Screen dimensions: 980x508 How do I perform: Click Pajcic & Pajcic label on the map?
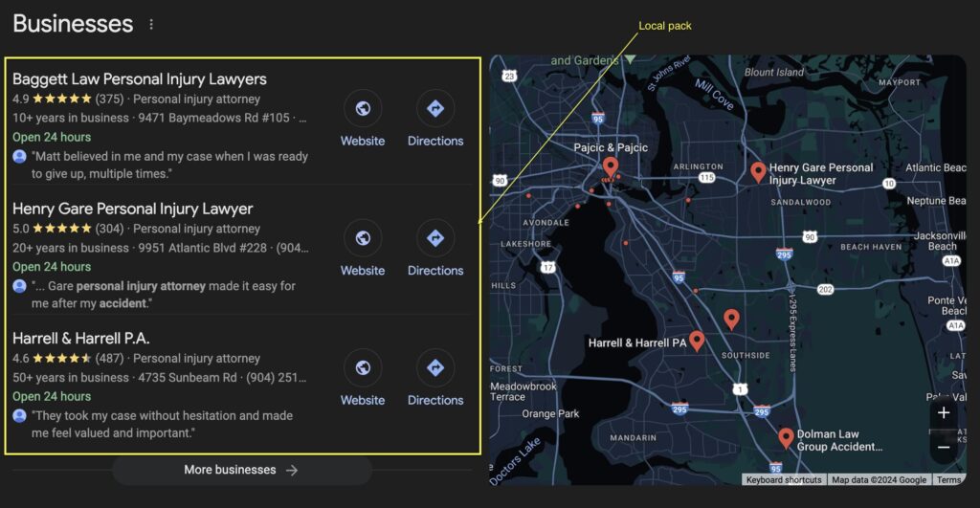tap(611, 147)
